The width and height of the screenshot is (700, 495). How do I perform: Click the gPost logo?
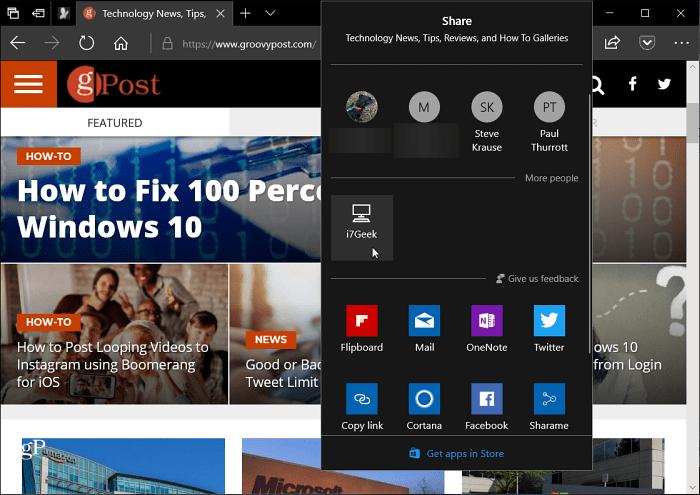pos(113,84)
